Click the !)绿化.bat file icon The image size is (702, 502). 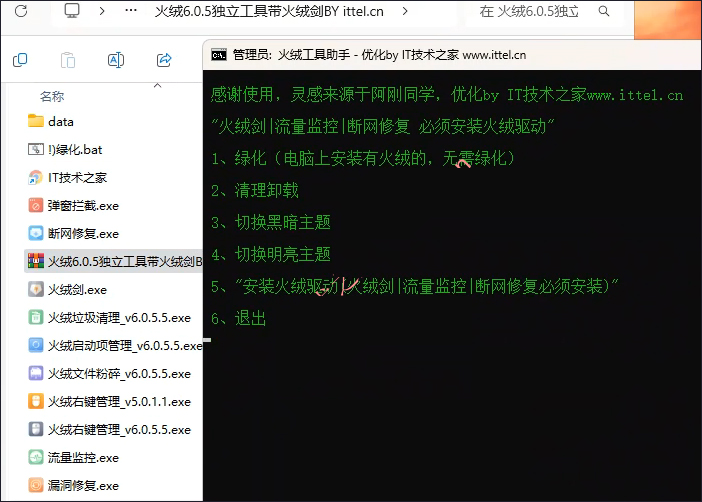click(x=36, y=149)
